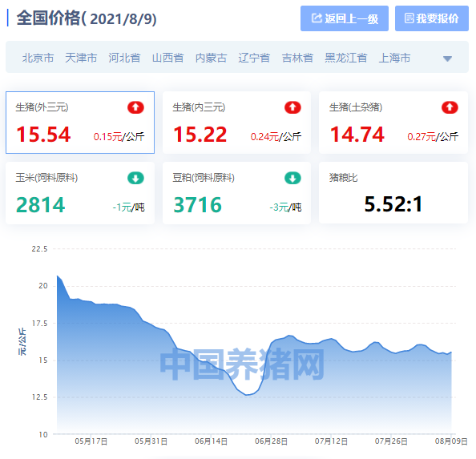Click the 22.5 y-axis label
This screenshot has width=476, height=459.
pyautogui.click(x=39, y=249)
